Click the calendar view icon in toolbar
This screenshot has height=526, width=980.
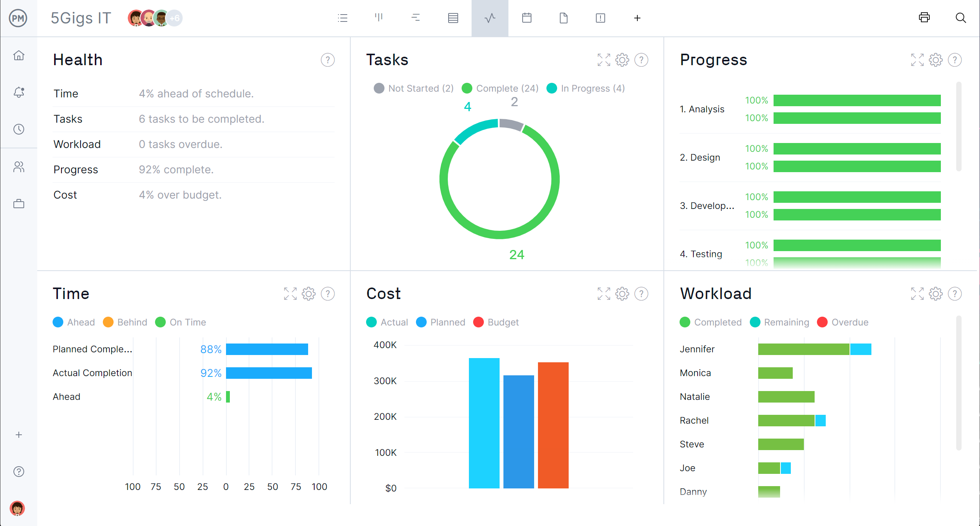[527, 18]
